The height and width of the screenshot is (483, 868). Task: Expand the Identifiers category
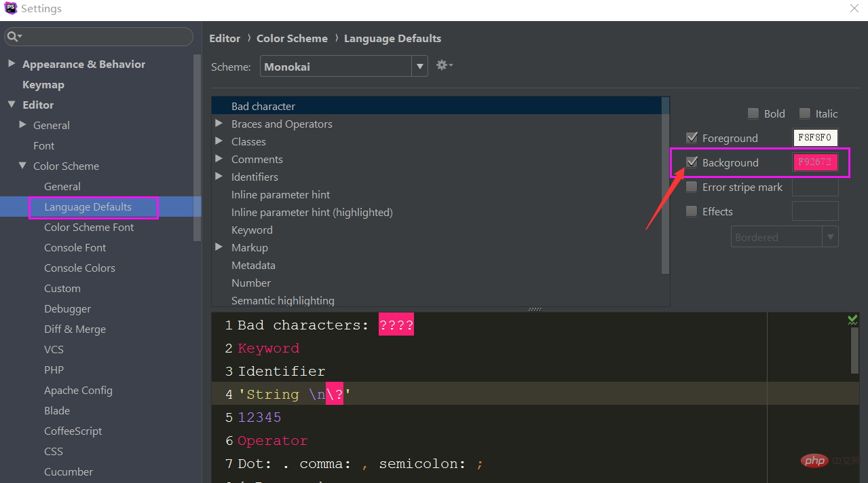pyautogui.click(x=219, y=177)
